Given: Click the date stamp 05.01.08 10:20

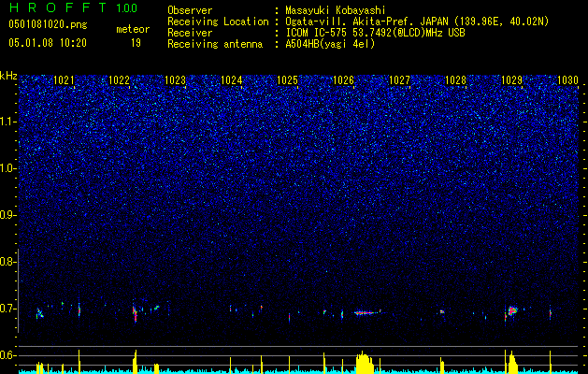Looking at the screenshot, I should (x=48, y=43).
